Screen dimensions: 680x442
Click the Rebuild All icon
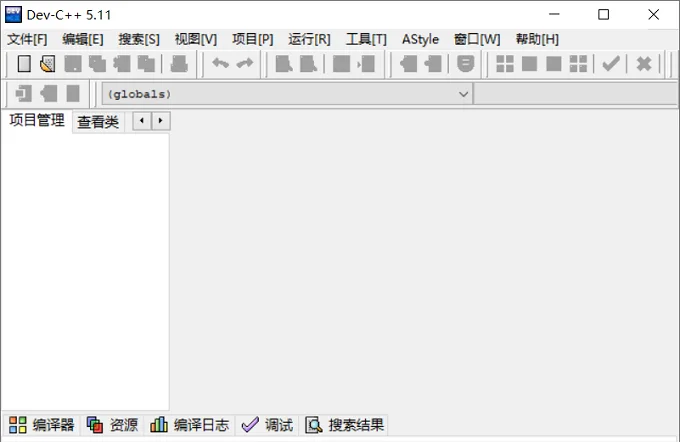pyautogui.click(x=578, y=64)
